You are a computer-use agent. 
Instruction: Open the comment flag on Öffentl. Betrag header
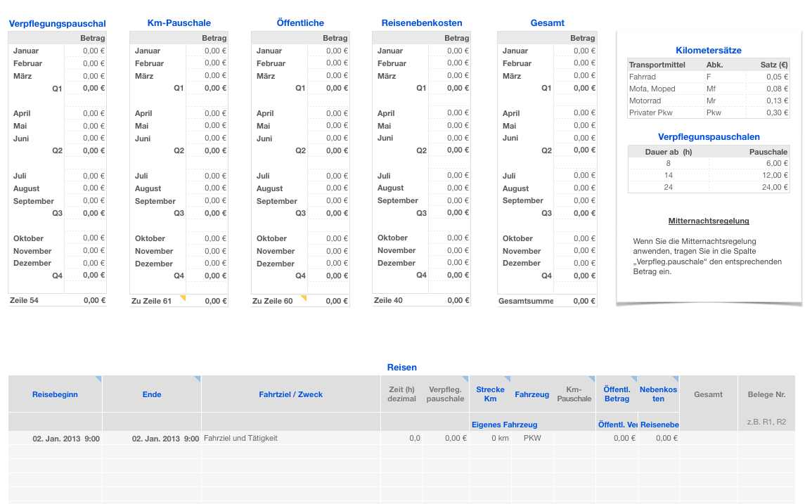point(633,379)
